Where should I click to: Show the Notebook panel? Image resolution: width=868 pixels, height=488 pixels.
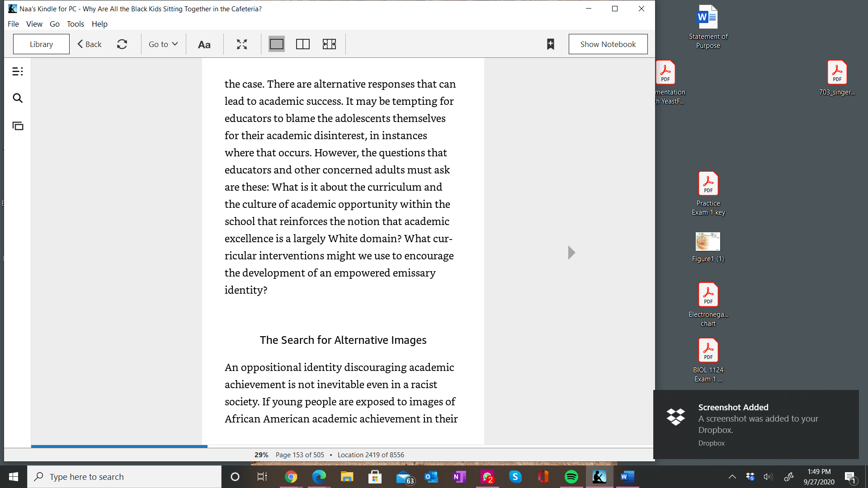pos(608,44)
